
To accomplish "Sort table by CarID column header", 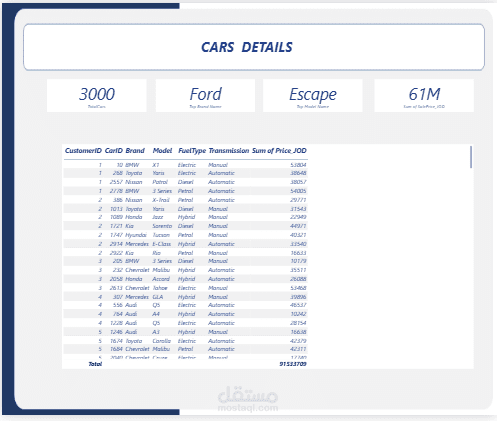I will pos(114,151).
